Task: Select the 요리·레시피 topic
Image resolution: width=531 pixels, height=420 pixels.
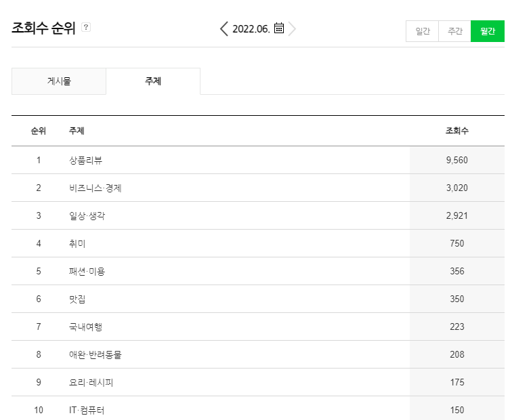Action: [91, 382]
